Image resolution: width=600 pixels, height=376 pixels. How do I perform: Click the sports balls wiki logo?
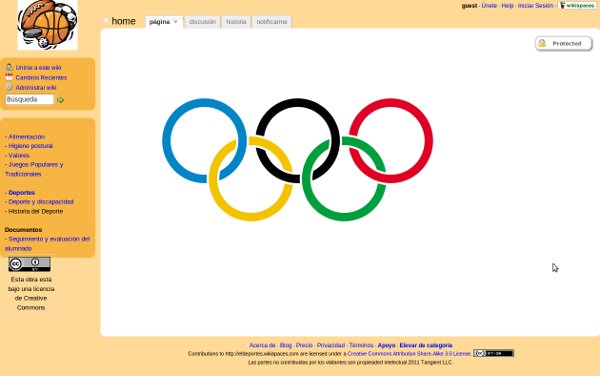(47, 24)
